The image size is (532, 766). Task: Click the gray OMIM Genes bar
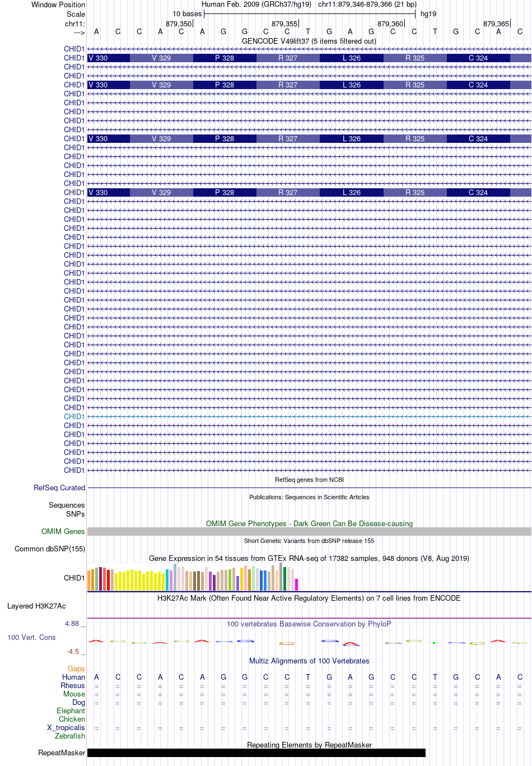(x=309, y=532)
